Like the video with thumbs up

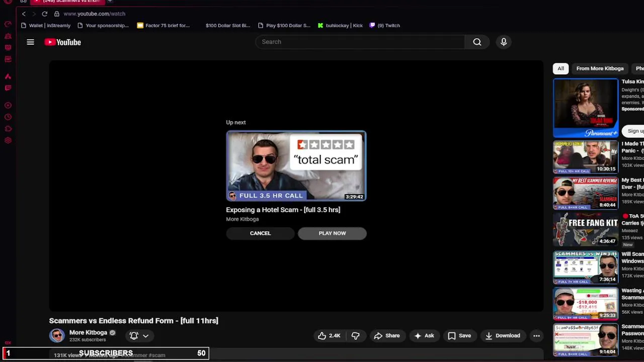(x=329, y=336)
